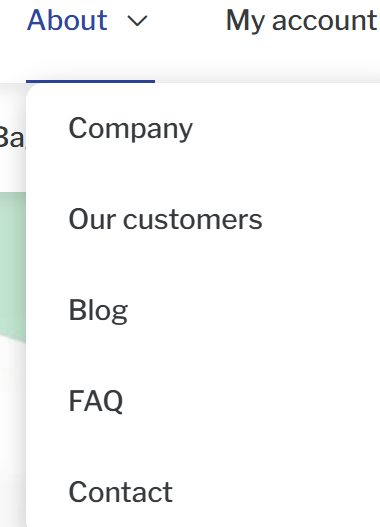Select Company from the About dropdown
380x527 pixels.
click(130, 128)
